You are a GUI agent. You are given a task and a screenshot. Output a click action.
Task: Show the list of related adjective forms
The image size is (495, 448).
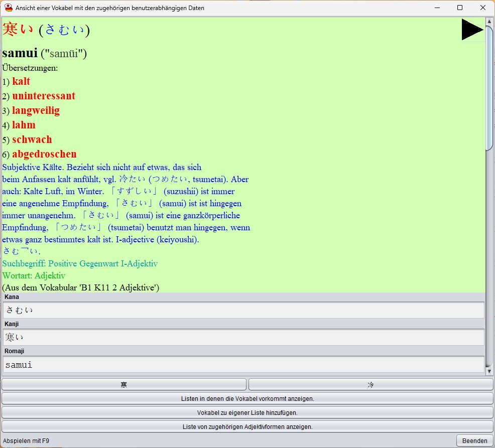tap(247, 427)
